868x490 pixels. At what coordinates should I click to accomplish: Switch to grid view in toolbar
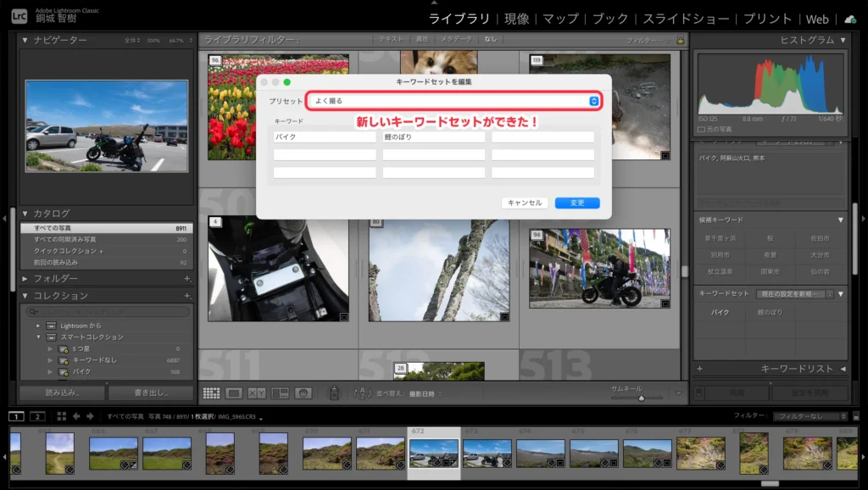coord(211,393)
